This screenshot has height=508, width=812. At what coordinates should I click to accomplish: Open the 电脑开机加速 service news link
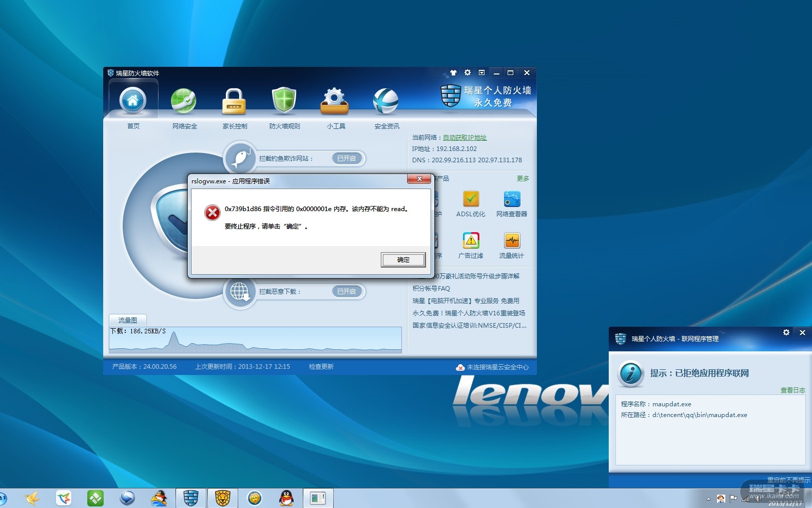466,301
